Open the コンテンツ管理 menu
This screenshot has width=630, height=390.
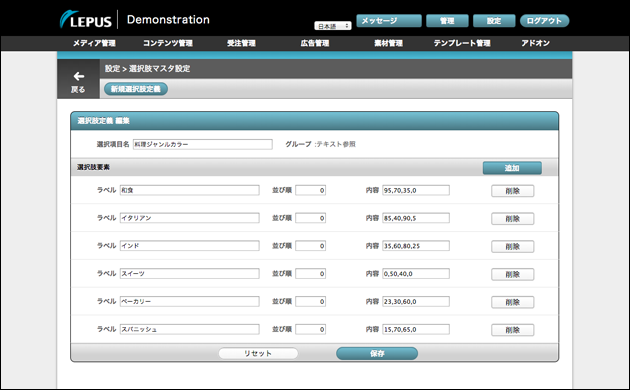click(168, 43)
